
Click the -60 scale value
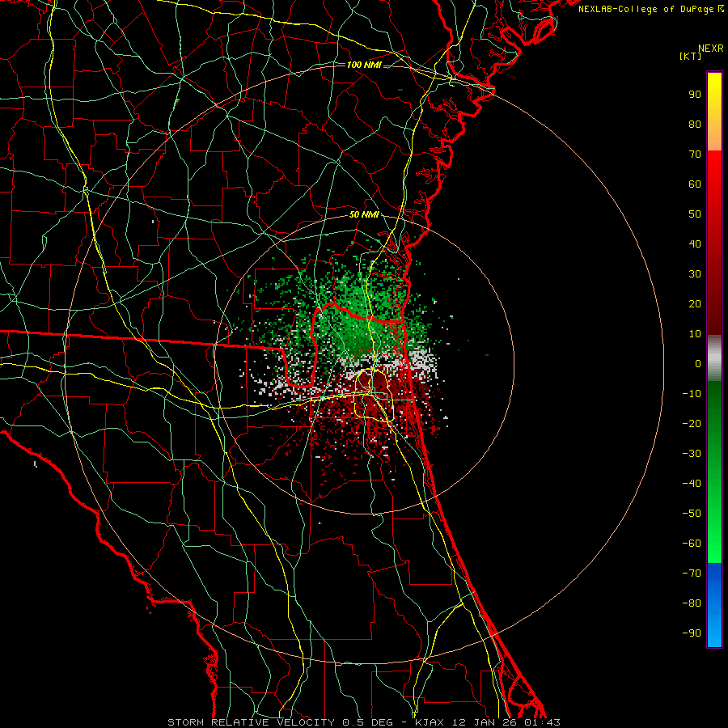692,544
